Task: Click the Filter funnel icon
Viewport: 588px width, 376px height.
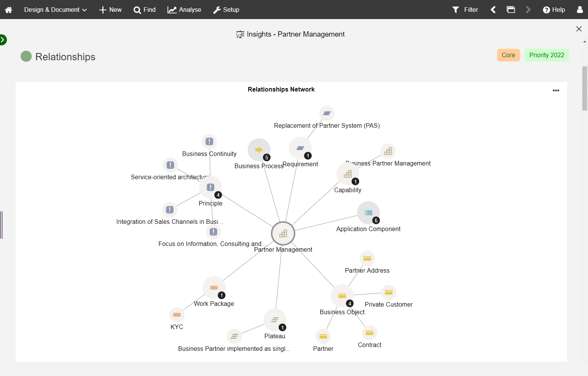Action: click(x=456, y=10)
